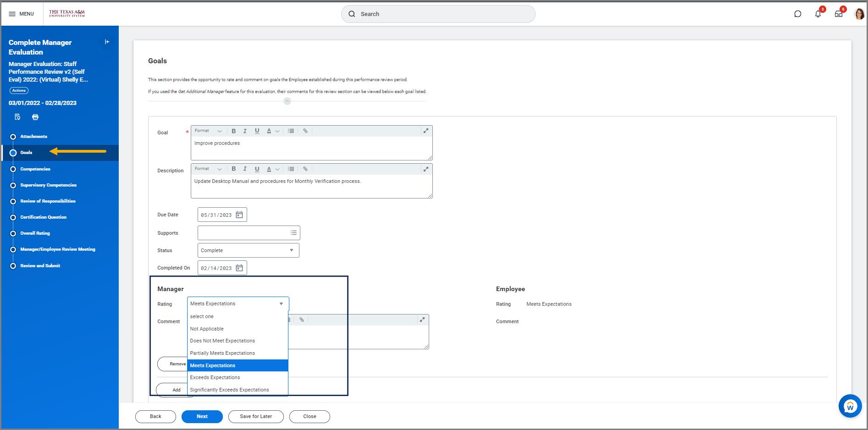
Task: Open the inbox tray icon
Action: click(x=838, y=14)
